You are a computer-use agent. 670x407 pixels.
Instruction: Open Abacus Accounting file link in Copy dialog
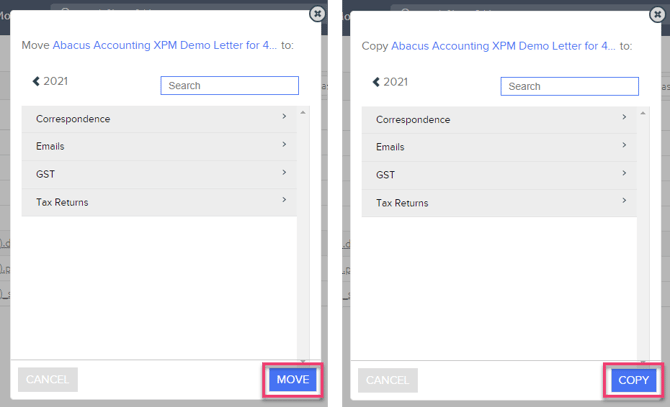[503, 46]
